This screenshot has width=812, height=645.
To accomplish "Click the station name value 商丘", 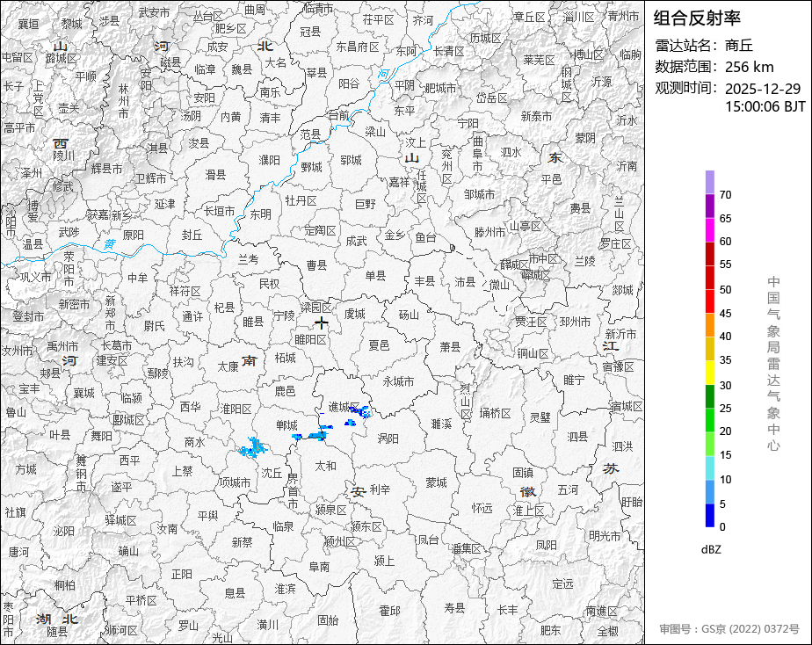I will pos(738,46).
